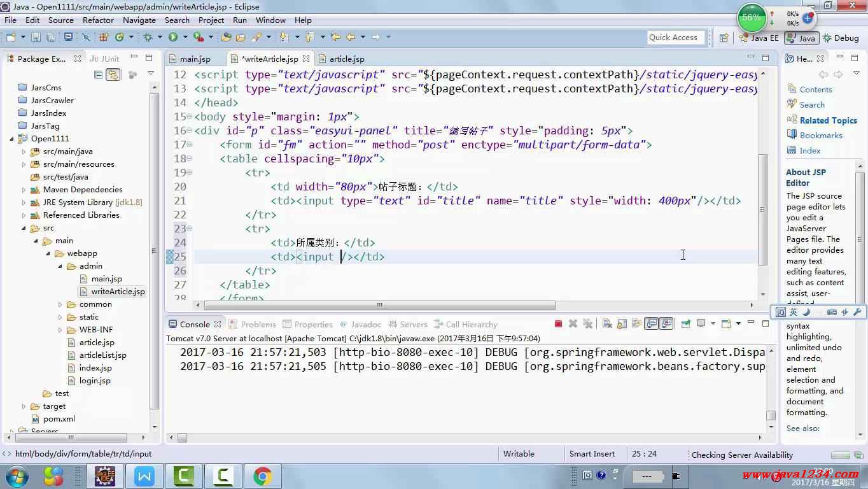Toggle IME English mode in language bar
This screenshot has width=868, height=489.
pos(794,312)
